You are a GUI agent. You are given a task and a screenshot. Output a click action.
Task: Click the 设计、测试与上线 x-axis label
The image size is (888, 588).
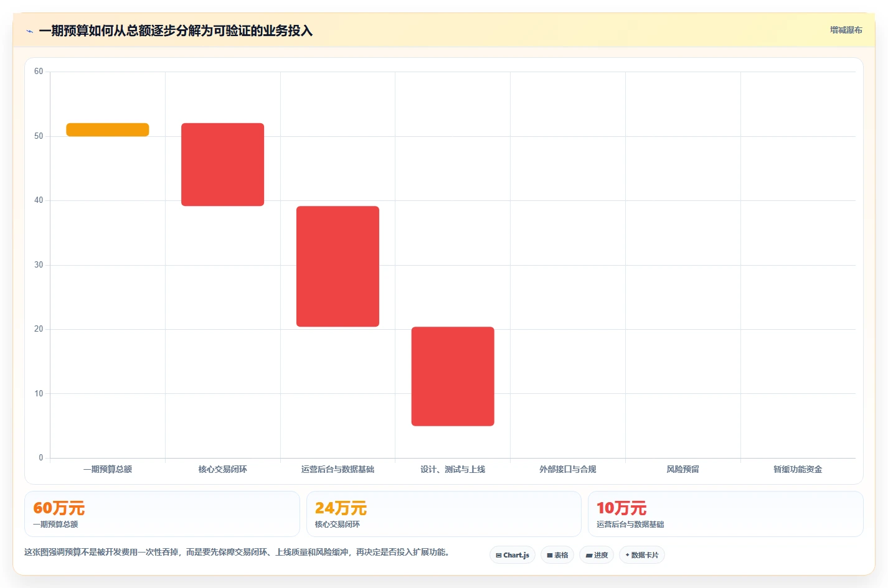pos(453,469)
